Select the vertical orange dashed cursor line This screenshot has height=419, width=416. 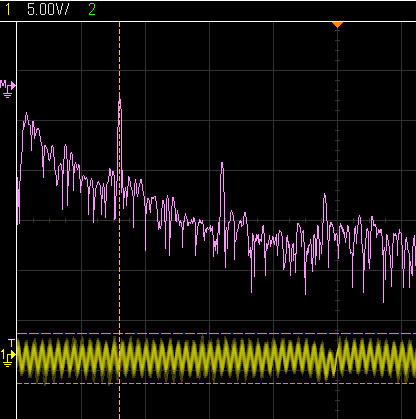pos(119,220)
